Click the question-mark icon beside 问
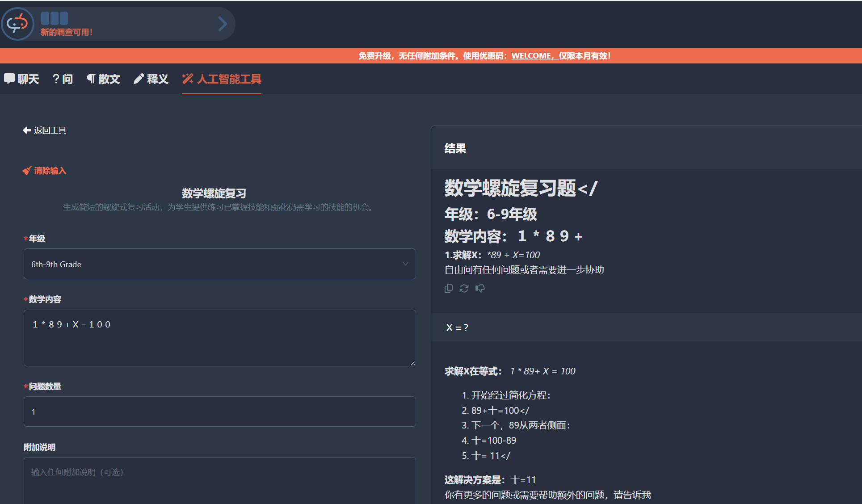Viewport: 862px width, 504px height. pyautogui.click(x=55, y=79)
